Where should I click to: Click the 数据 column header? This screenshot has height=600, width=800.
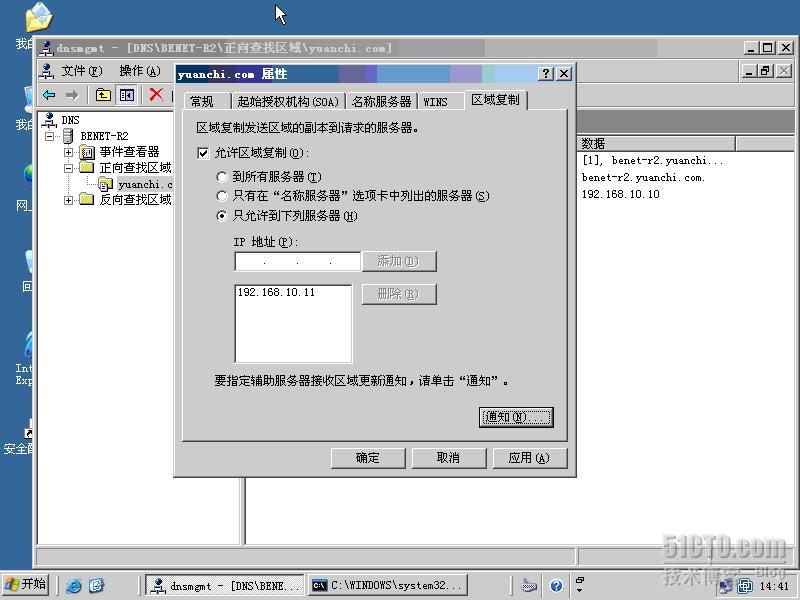click(x=656, y=144)
